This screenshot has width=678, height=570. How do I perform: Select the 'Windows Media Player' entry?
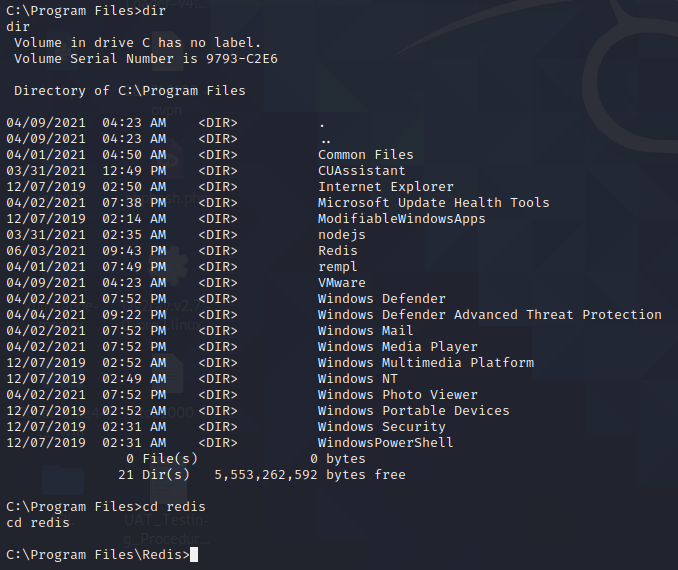(x=398, y=347)
